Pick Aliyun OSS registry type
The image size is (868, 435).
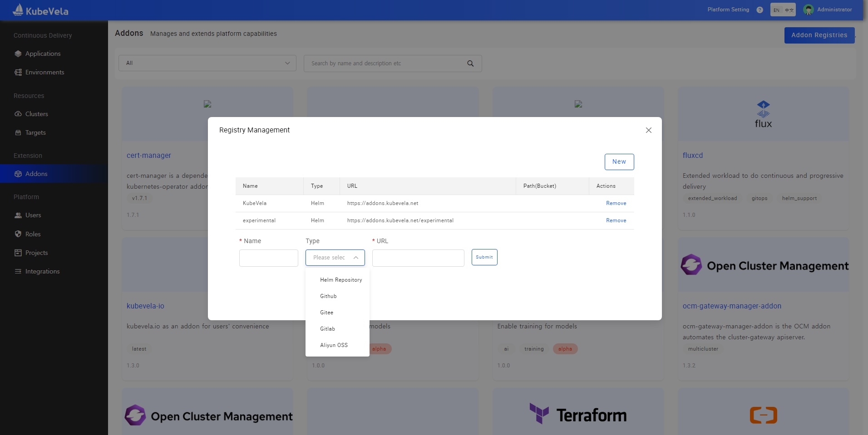coord(334,345)
